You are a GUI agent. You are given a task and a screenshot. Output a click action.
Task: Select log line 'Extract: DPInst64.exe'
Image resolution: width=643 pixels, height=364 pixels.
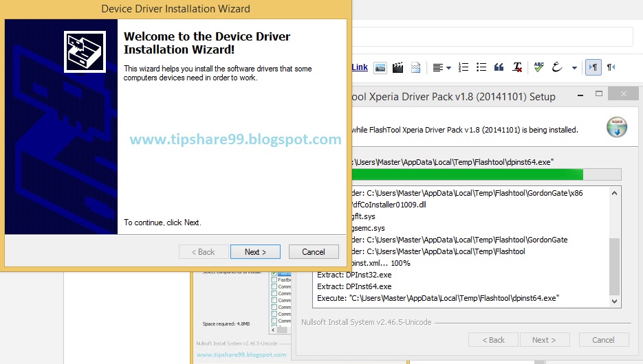pos(354,286)
